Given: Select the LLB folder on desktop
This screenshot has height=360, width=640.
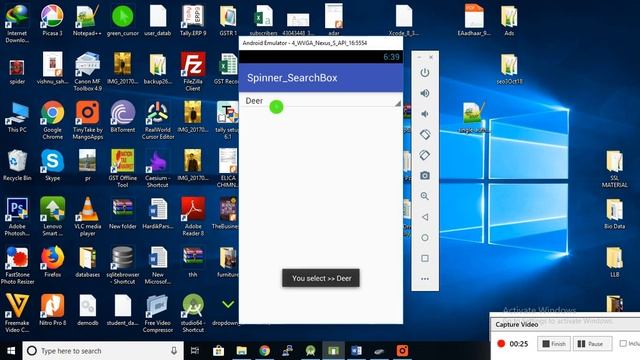Looking at the screenshot, I should [614, 261].
